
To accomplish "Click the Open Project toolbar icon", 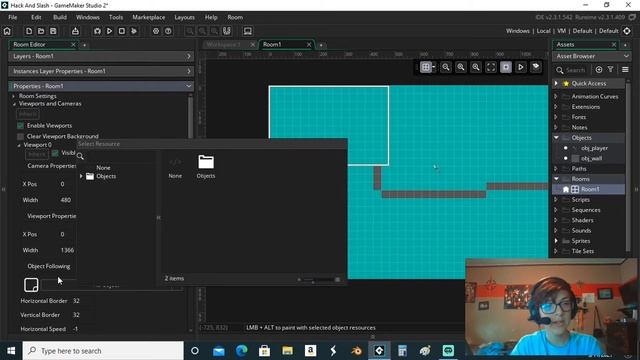I will click(41, 31).
